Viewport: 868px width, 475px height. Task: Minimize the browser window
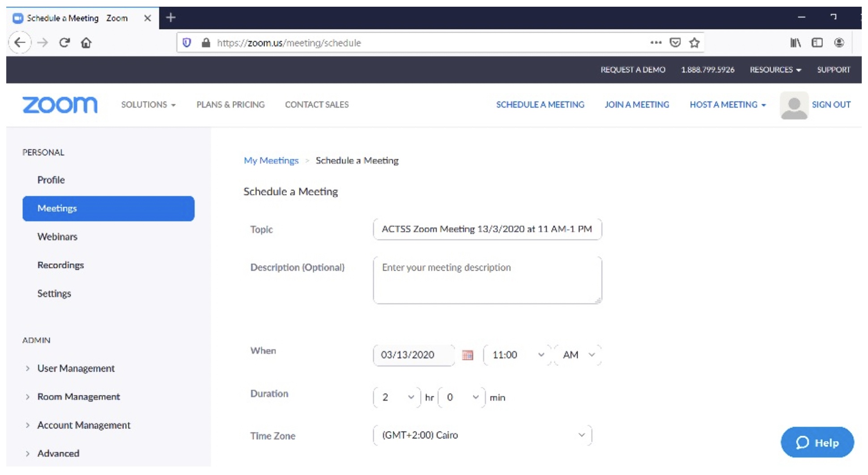coord(801,17)
